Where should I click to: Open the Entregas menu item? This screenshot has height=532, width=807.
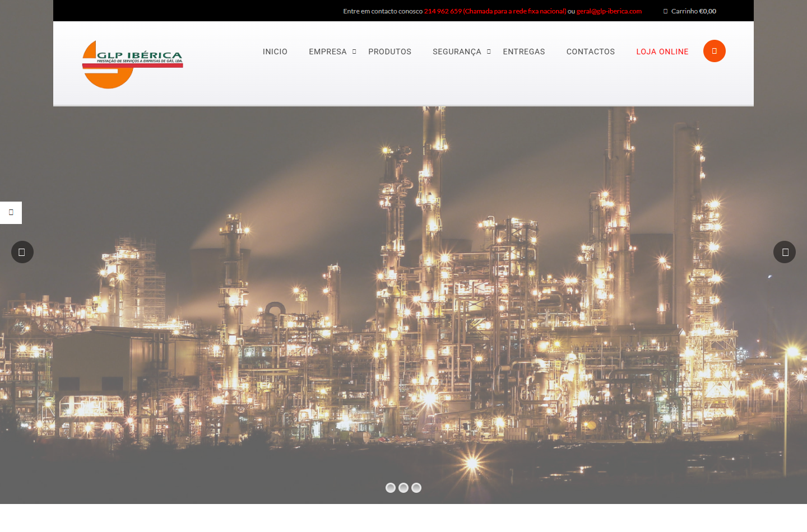[524, 52]
